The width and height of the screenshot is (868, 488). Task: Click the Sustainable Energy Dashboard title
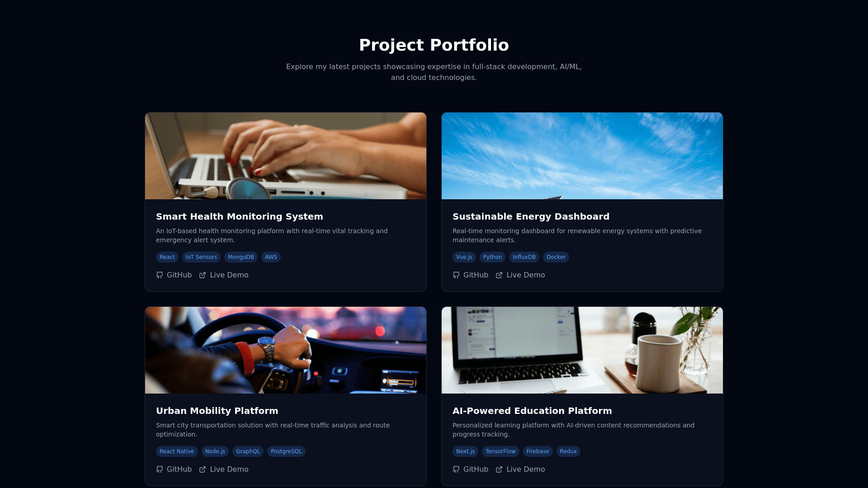[531, 216]
